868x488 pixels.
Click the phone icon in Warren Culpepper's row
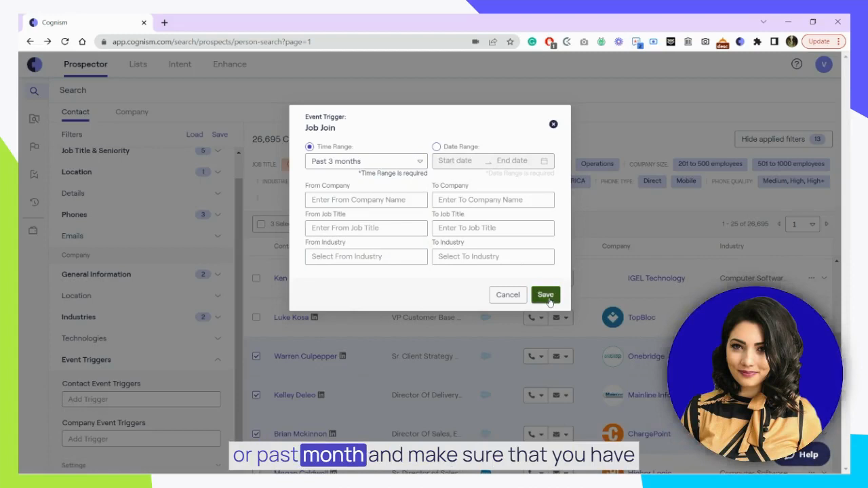[532, 356]
